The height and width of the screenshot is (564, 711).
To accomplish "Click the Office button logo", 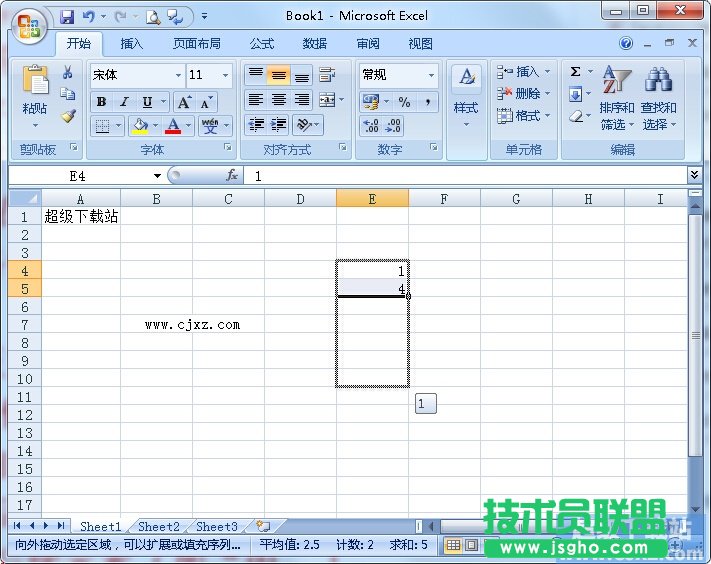I will [x=28, y=26].
